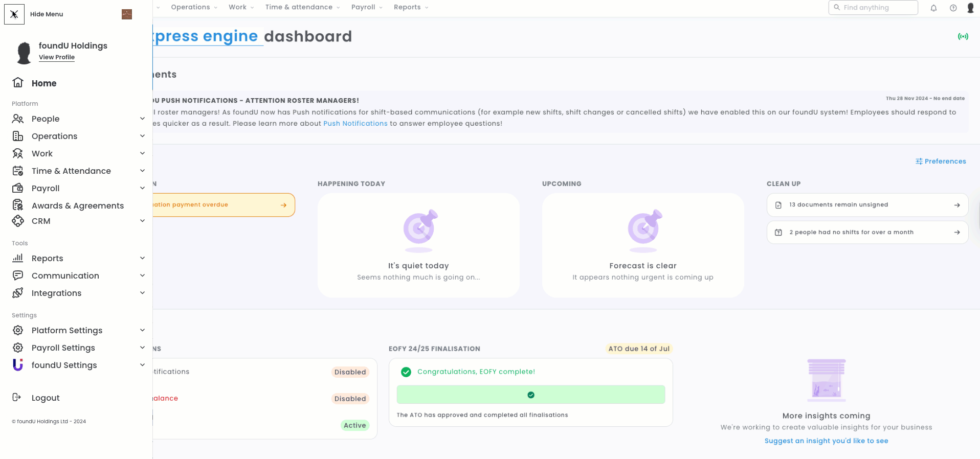Screen dimensions: 980x459
Task: Click the Logout icon in sidebar
Action: [17, 398]
